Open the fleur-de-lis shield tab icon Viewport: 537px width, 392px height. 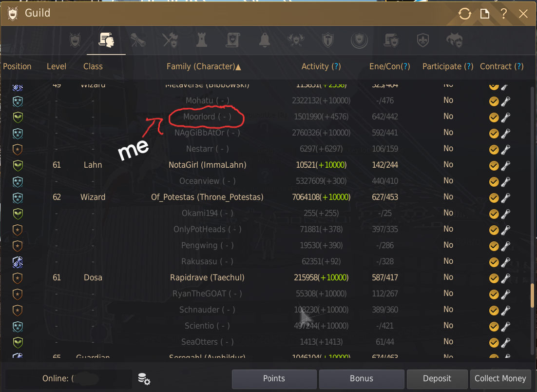(423, 40)
